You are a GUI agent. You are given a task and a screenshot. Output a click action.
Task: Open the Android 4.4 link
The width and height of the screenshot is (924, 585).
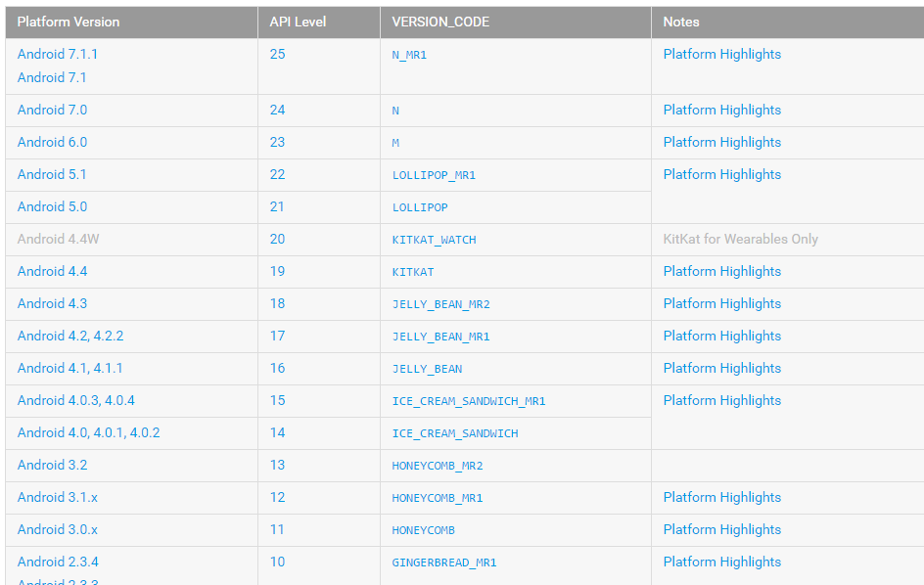[x=53, y=272]
